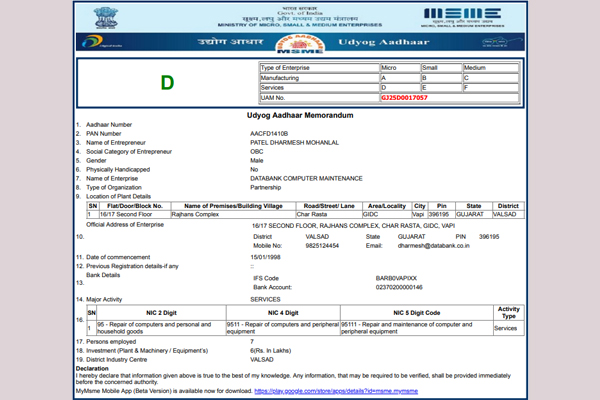The width and height of the screenshot is (600, 400).
Task: Click the Activity Type column header
Action: click(509, 313)
